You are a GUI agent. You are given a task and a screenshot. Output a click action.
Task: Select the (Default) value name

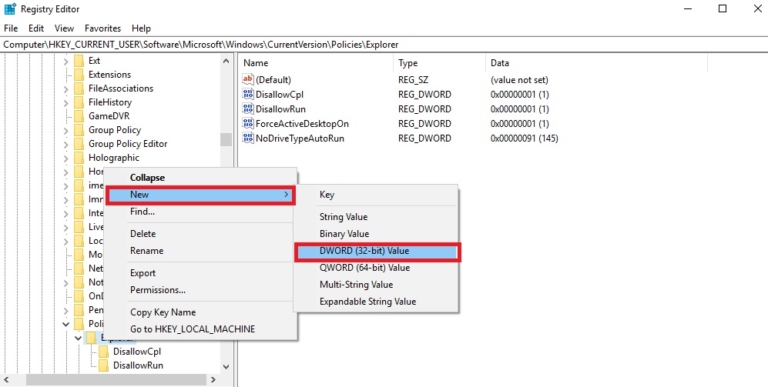pos(273,79)
